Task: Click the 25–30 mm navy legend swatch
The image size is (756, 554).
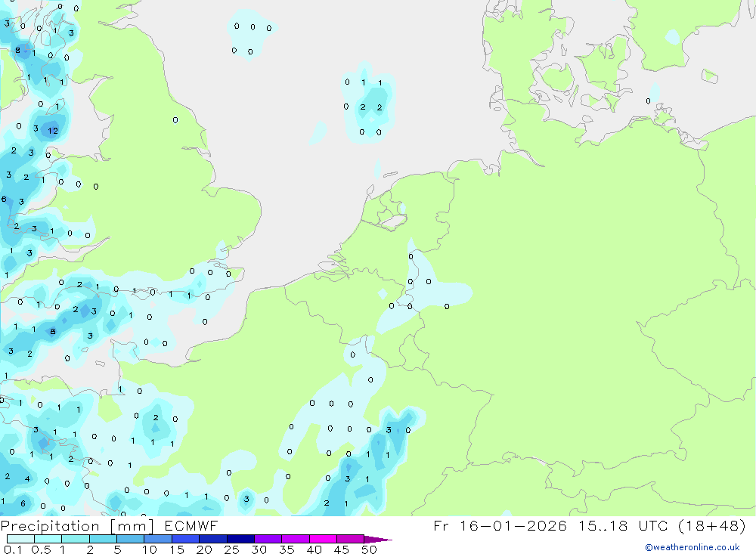Action: 240,539
